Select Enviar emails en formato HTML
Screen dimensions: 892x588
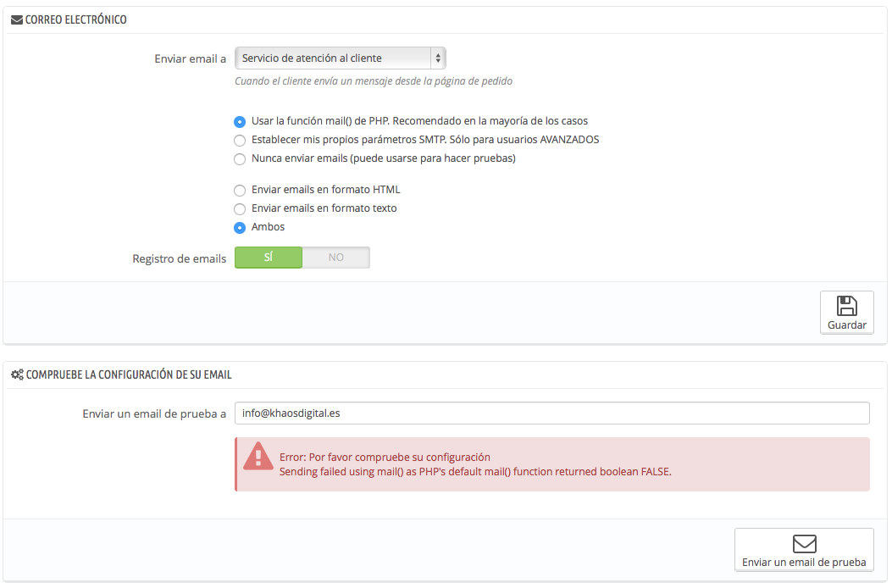point(240,190)
